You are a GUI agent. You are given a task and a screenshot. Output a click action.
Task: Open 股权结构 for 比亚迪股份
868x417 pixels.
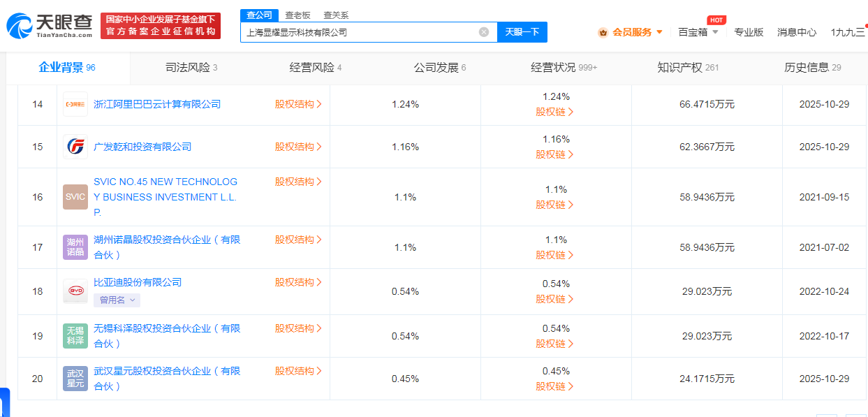tap(298, 282)
